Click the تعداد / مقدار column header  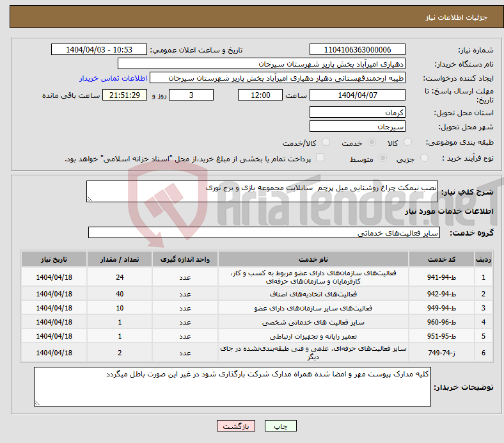click(120, 259)
